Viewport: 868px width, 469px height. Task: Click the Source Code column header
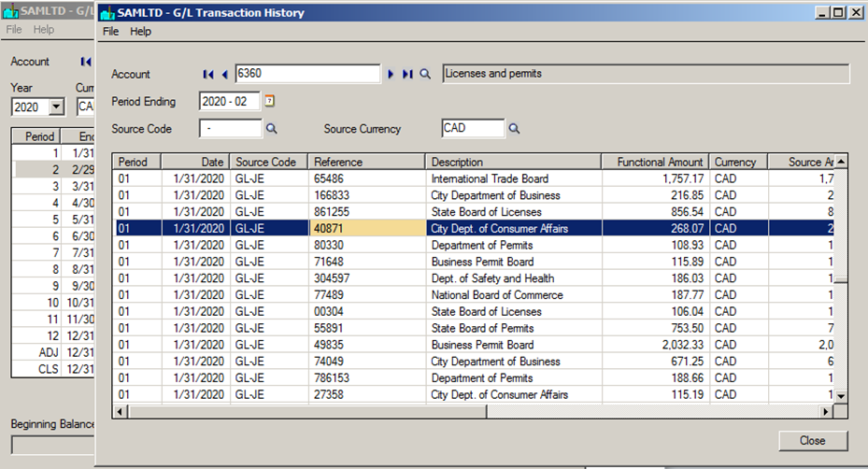269,162
